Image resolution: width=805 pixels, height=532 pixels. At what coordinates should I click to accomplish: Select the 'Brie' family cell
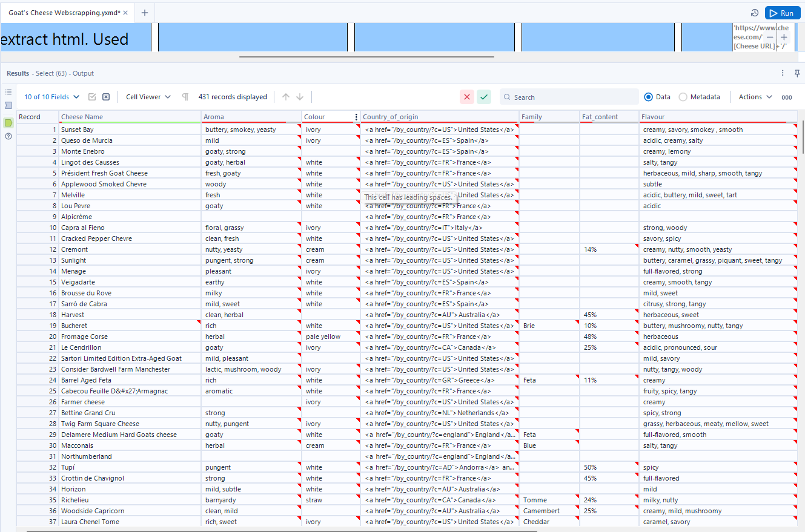pos(549,326)
